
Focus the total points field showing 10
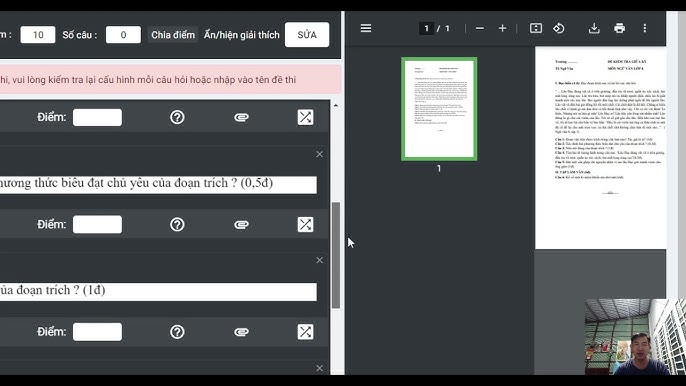(38, 35)
